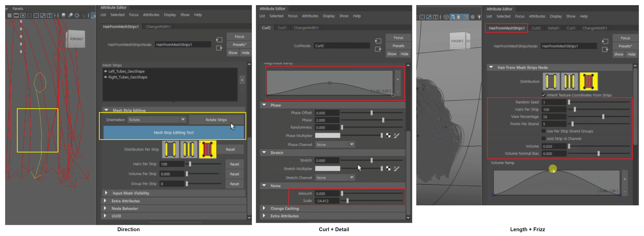Click textured checker sphere icon in right viewport
This screenshot has height=236, width=644.
pos(472,17)
